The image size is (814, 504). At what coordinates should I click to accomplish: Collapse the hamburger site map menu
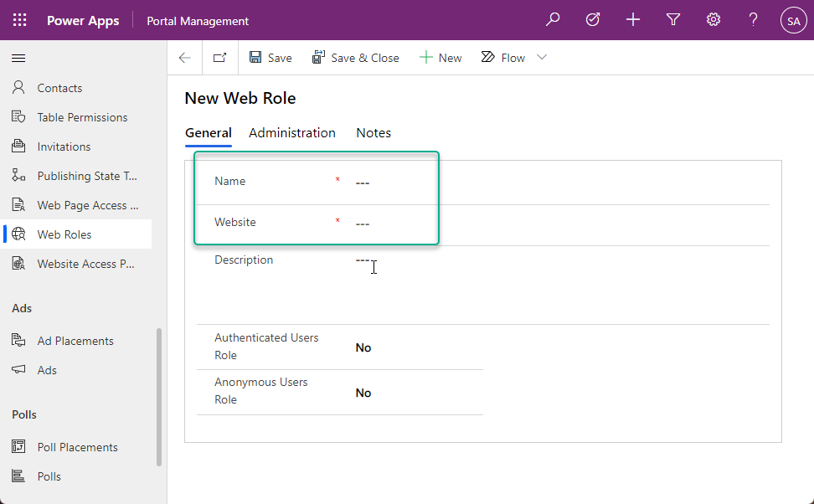(x=18, y=58)
